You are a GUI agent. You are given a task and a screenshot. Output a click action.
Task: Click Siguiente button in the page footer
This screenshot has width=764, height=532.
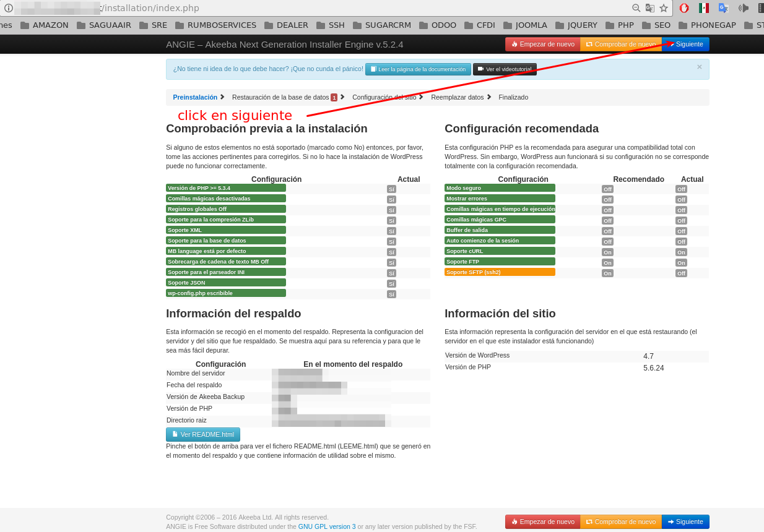pyautogui.click(x=685, y=521)
